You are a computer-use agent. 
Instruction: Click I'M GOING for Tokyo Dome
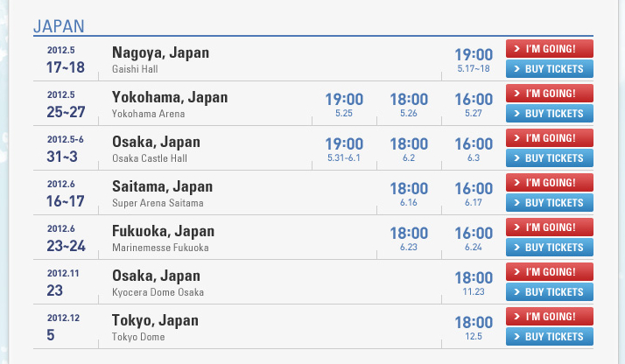click(x=549, y=317)
